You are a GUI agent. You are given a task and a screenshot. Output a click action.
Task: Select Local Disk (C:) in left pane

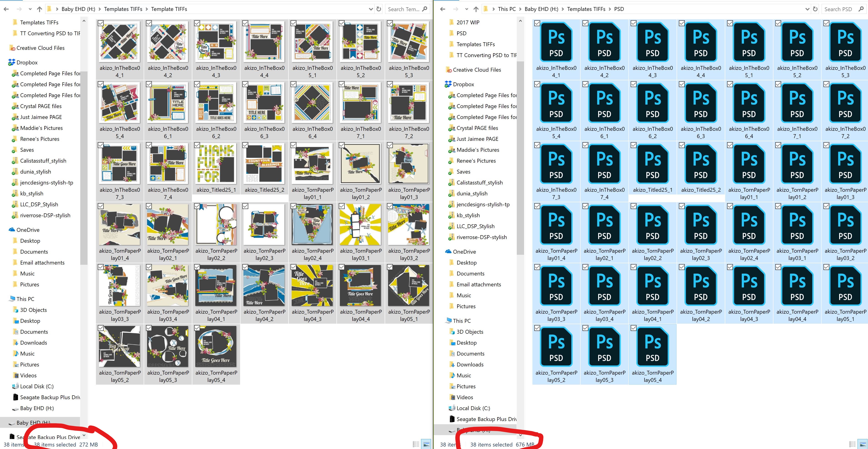(37, 386)
